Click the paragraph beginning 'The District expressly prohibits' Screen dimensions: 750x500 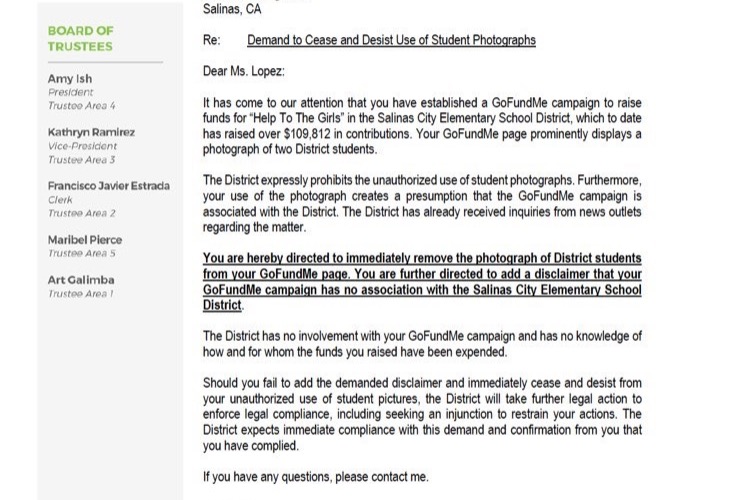tap(422, 204)
